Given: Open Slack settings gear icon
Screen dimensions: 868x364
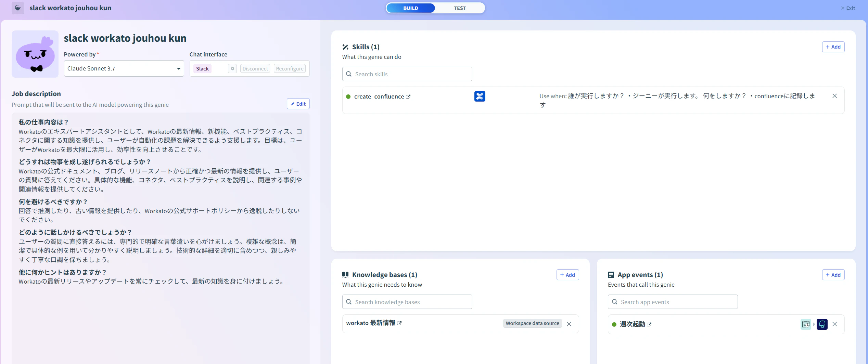Looking at the screenshot, I should (x=232, y=68).
